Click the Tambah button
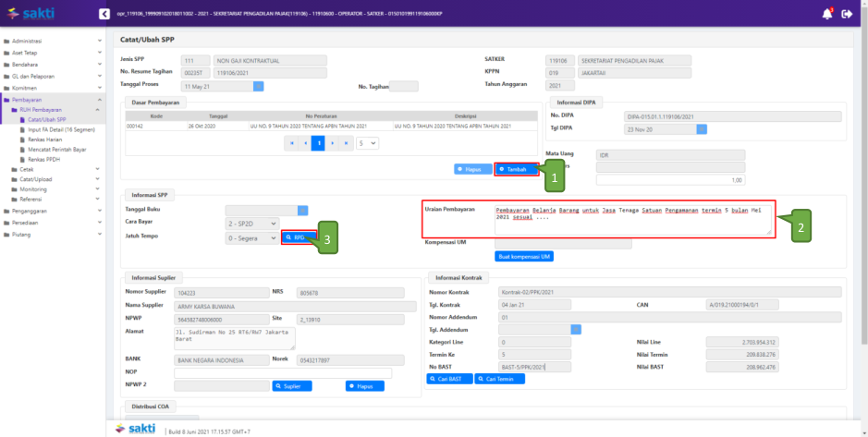 click(x=513, y=169)
